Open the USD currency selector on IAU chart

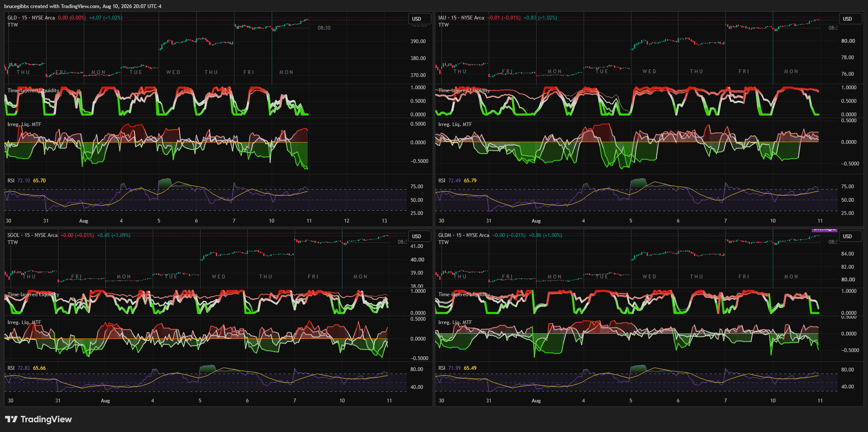click(850, 19)
